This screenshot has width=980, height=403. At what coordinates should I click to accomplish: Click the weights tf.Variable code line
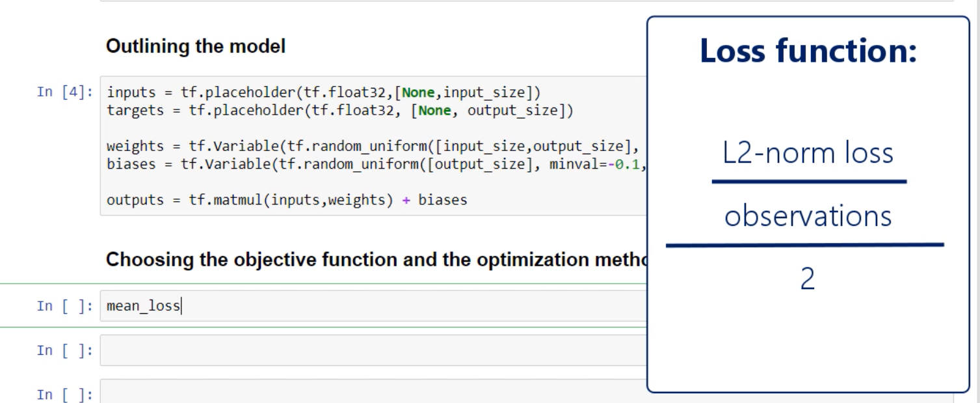click(x=371, y=146)
